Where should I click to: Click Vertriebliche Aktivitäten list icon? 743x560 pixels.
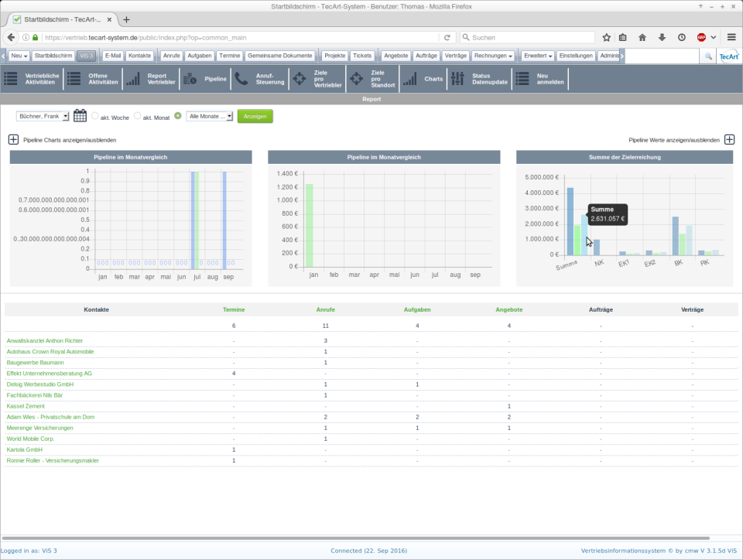[x=11, y=79]
